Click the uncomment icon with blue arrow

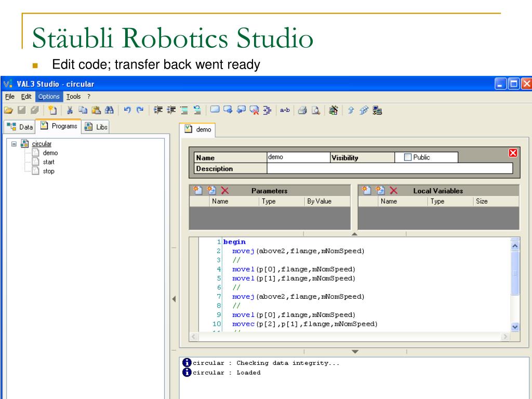point(197,110)
